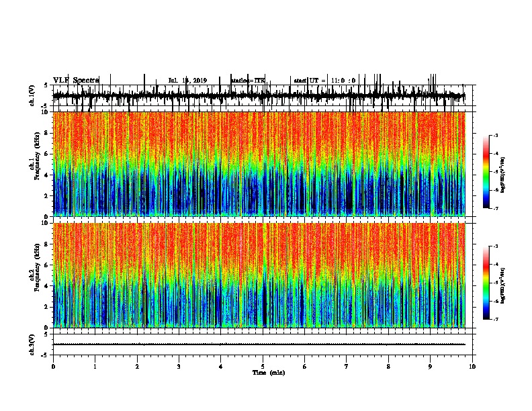The width and height of the screenshot is (532, 411).
Task: Click time-axis tick label "6" minutes
Action: tap(305, 367)
